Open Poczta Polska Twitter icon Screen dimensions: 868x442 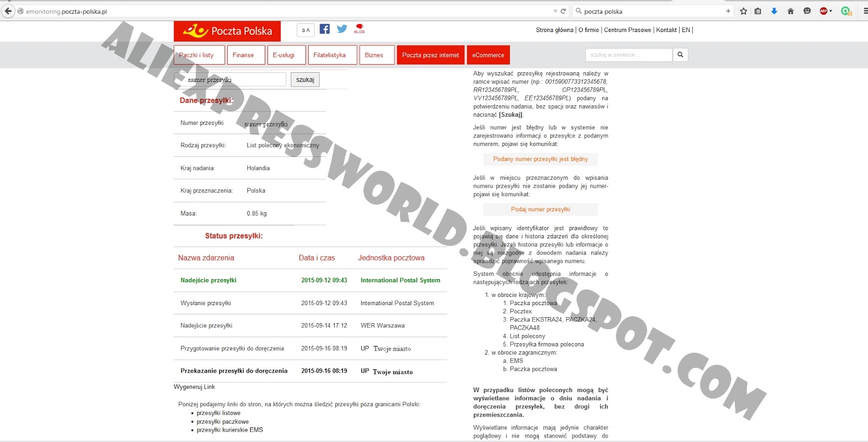(342, 29)
